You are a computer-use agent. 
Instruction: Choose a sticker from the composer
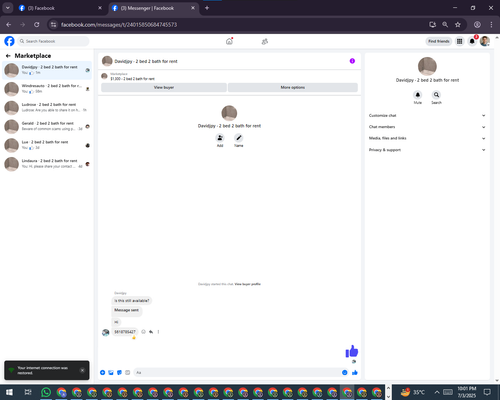click(119, 372)
